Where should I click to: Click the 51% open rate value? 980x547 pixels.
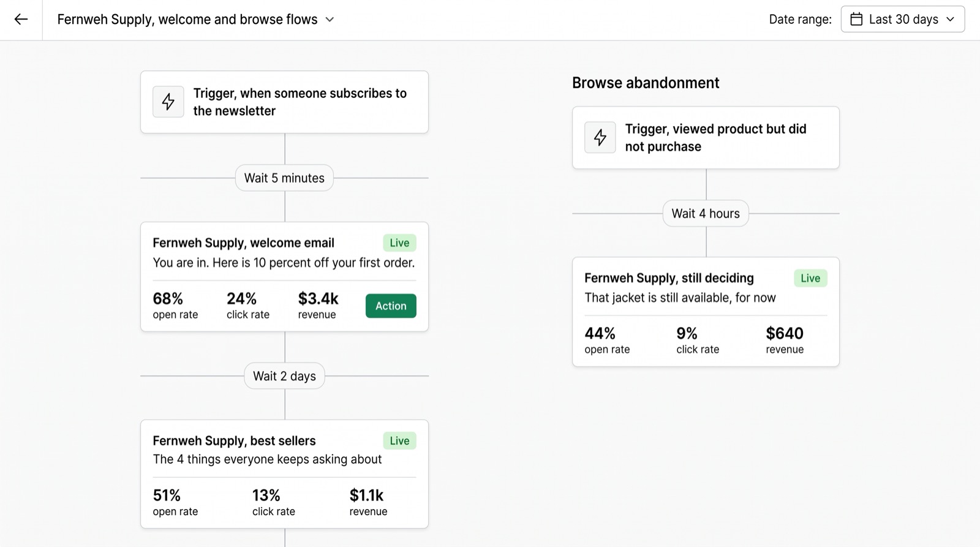[x=167, y=496]
